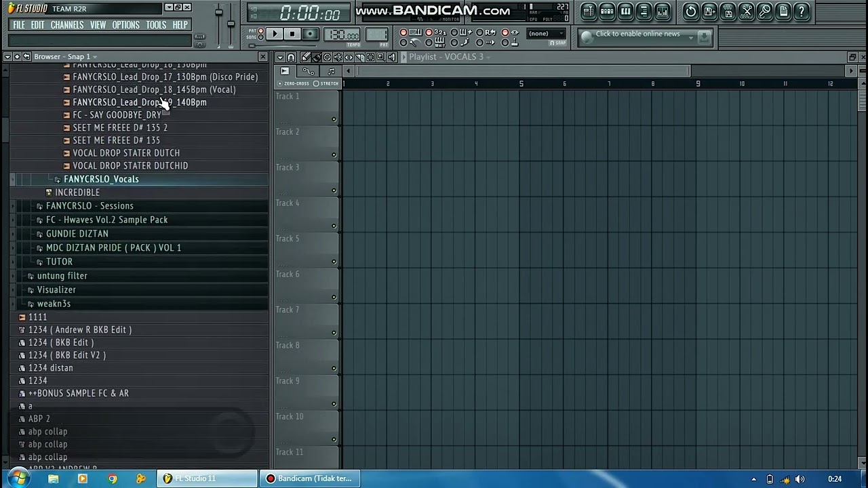
Task: Enable ZERO-CROSS option
Action: [293, 83]
